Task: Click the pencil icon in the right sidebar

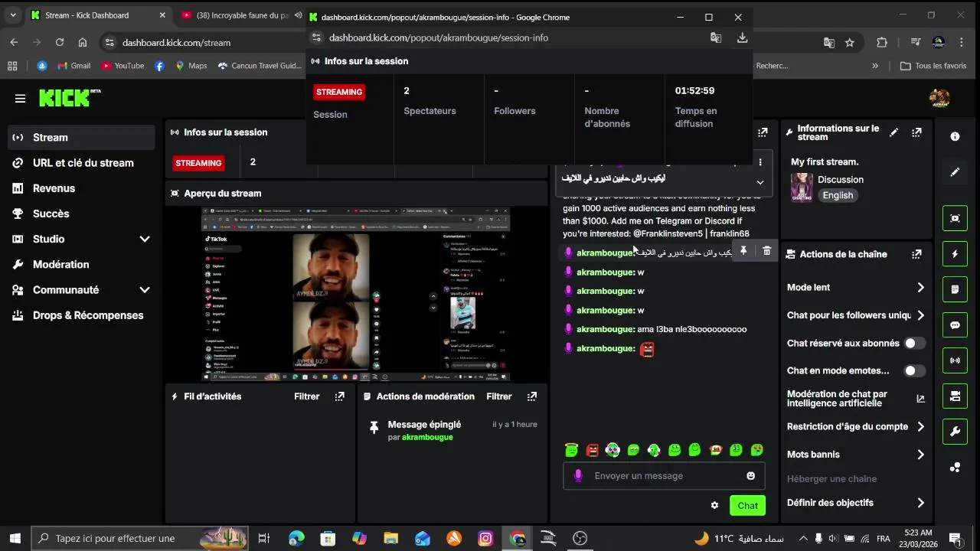Action: pos(955,172)
